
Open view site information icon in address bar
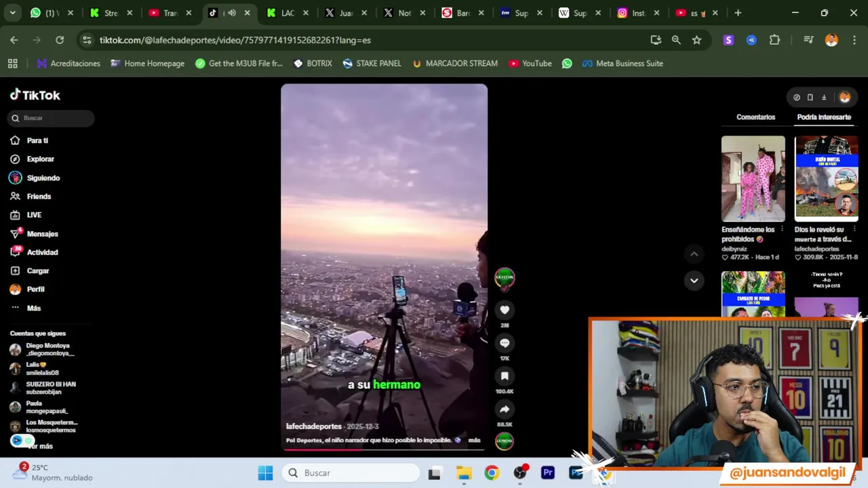87,40
